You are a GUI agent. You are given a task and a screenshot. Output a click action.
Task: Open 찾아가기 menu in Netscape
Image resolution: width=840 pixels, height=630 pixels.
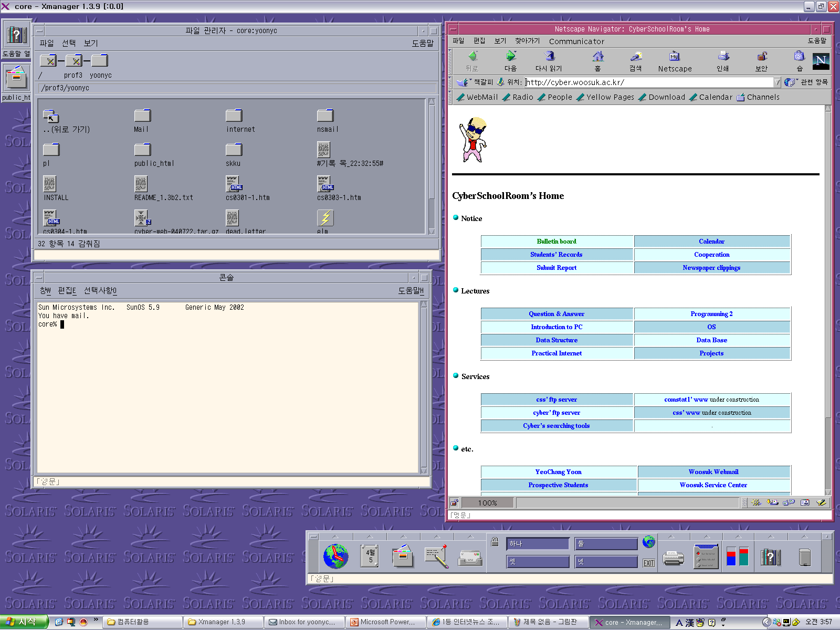pyautogui.click(x=527, y=41)
